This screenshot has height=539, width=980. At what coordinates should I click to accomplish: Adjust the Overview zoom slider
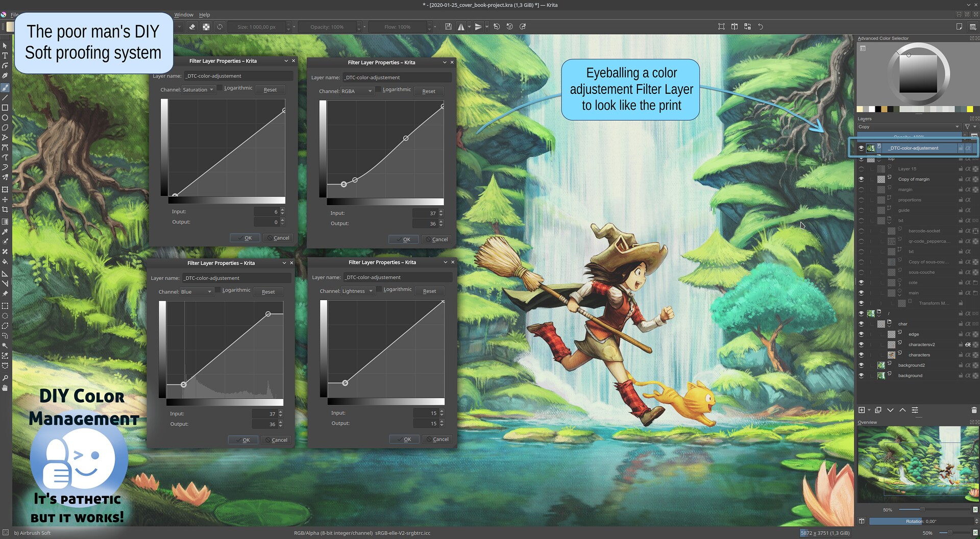(x=922, y=509)
